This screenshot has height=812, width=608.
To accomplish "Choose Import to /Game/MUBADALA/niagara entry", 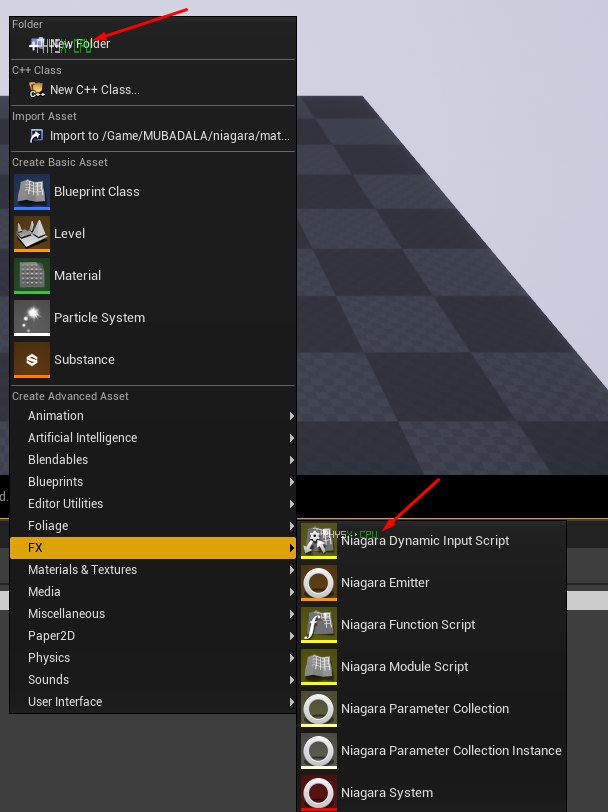I will coord(153,136).
